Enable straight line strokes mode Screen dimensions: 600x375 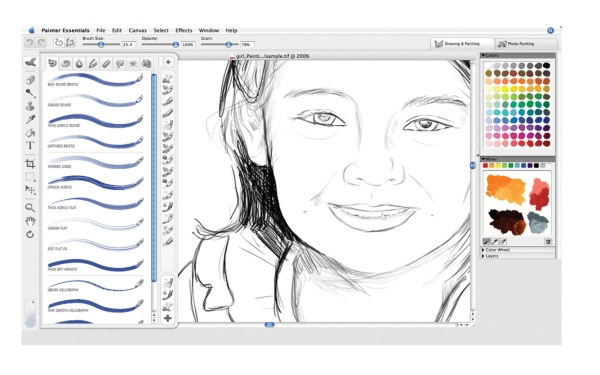click(x=70, y=42)
